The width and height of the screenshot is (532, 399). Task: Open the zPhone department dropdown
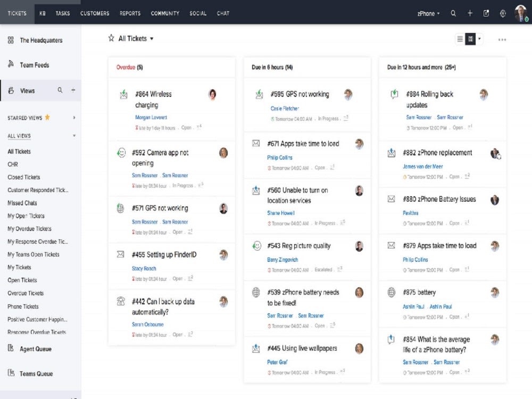tap(429, 13)
